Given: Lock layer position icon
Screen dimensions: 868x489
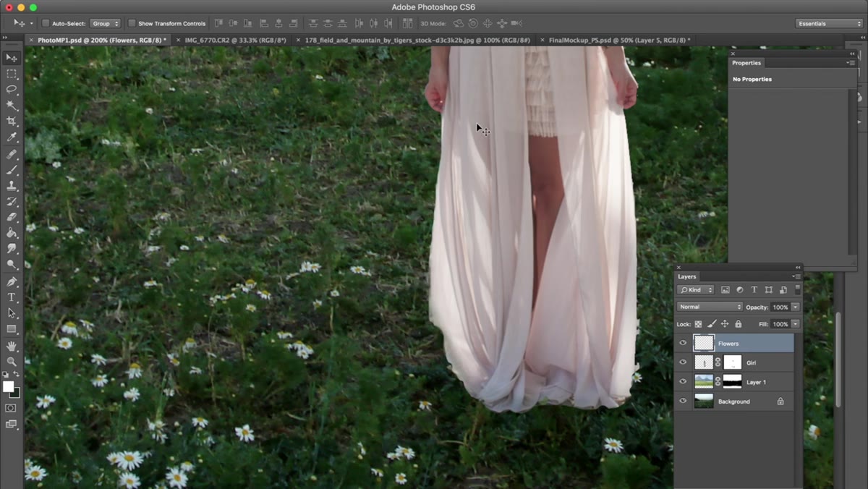Looking at the screenshot, I should pos(725,324).
